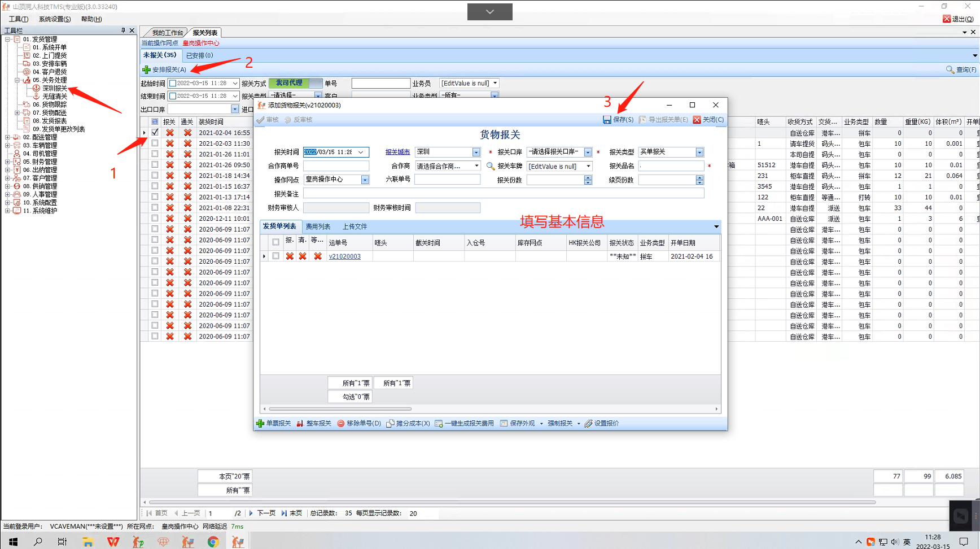Click the 安排报关 button
Image resolution: width=980 pixels, height=549 pixels.
(x=164, y=69)
